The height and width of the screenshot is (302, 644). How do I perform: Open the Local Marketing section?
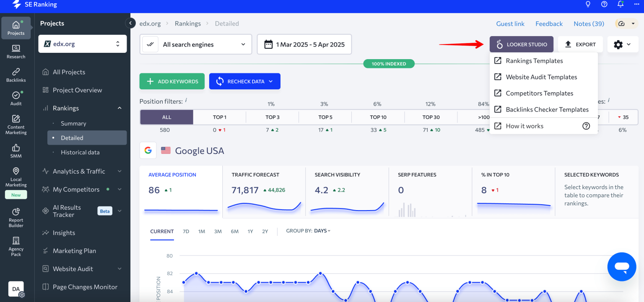point(16,176)
